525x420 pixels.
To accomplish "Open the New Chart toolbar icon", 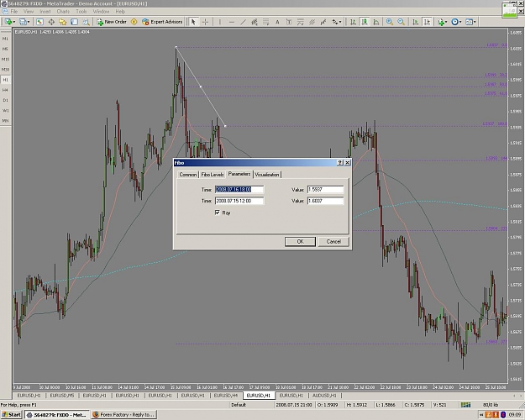I will coord(8,22).
